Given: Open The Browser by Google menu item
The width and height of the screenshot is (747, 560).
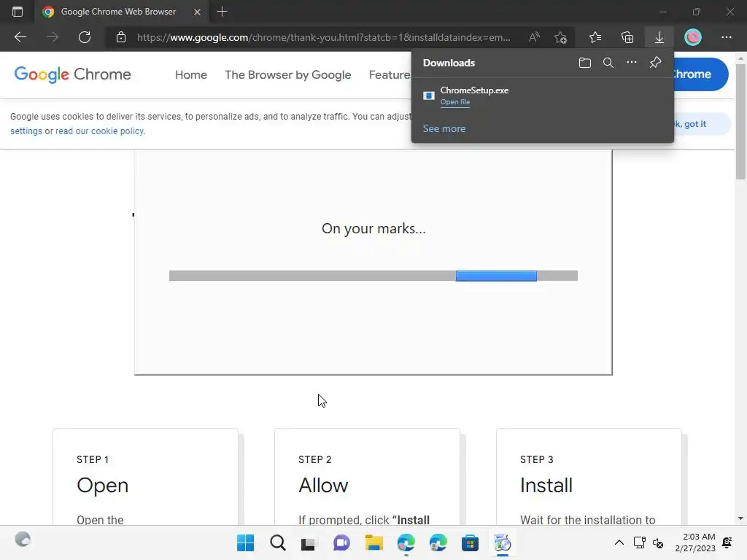Looking at the screenshot, I should click(x=287, y=75).
